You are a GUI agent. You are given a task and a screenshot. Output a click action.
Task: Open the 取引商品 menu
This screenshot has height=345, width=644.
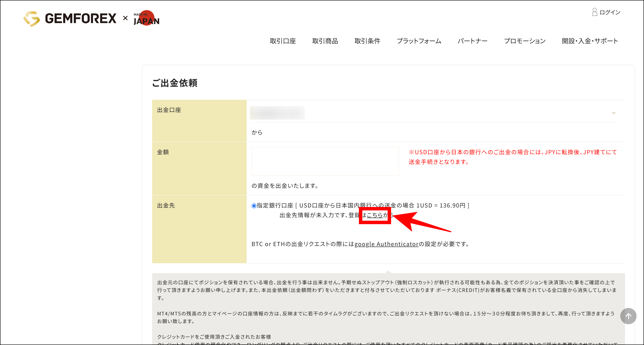coord(325,41)
